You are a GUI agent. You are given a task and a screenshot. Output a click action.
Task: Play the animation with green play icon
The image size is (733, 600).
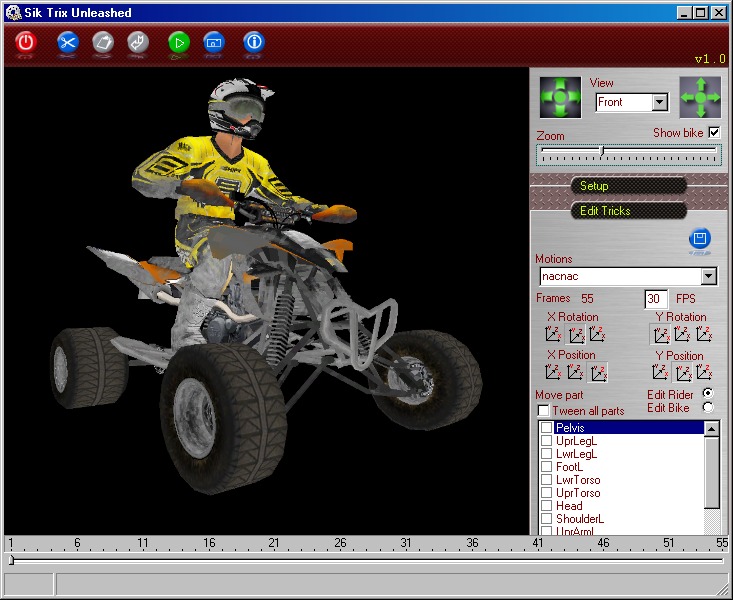point(179,43)
